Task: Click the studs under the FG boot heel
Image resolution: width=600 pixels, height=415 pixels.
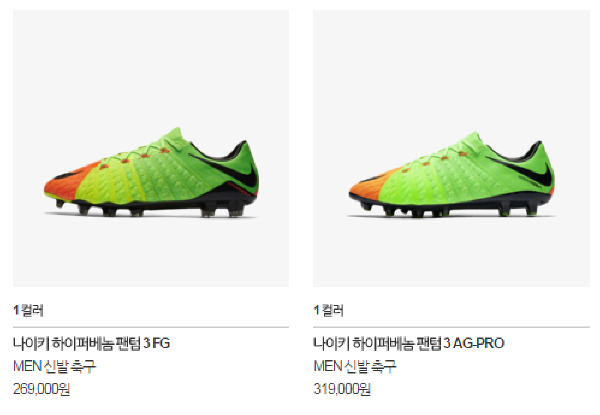Action: (222, 211)
